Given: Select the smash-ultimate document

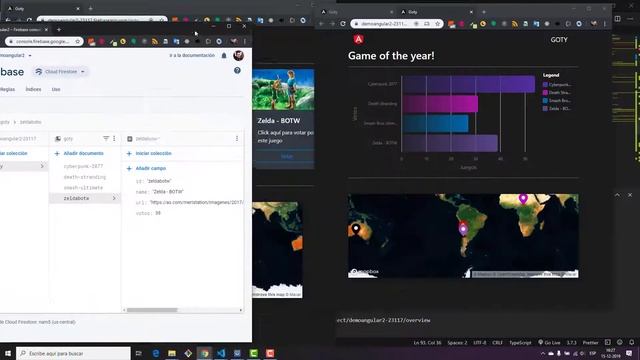Looking at the screenshot, I should tap(83, 187).
